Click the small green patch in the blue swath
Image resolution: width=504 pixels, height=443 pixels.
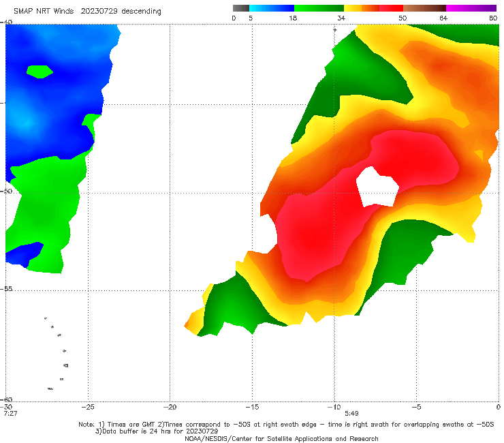40,72
